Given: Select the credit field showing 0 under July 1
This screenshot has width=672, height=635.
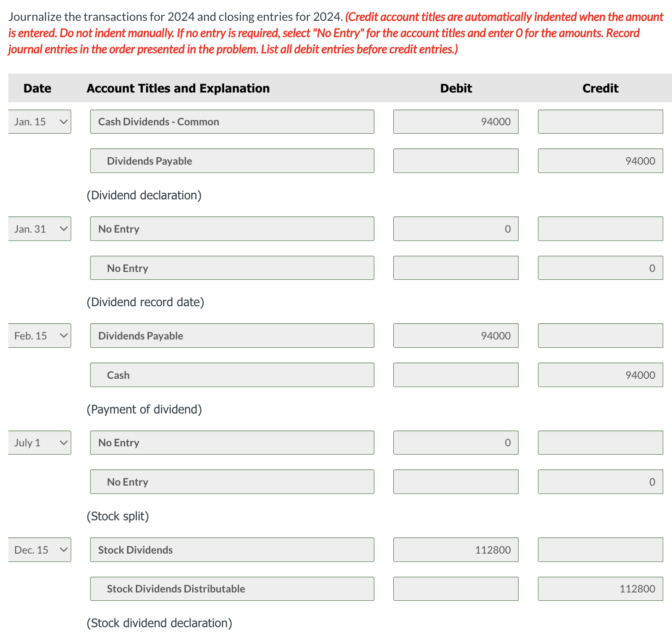Looking at the screenshot, I should click(600, 481).
